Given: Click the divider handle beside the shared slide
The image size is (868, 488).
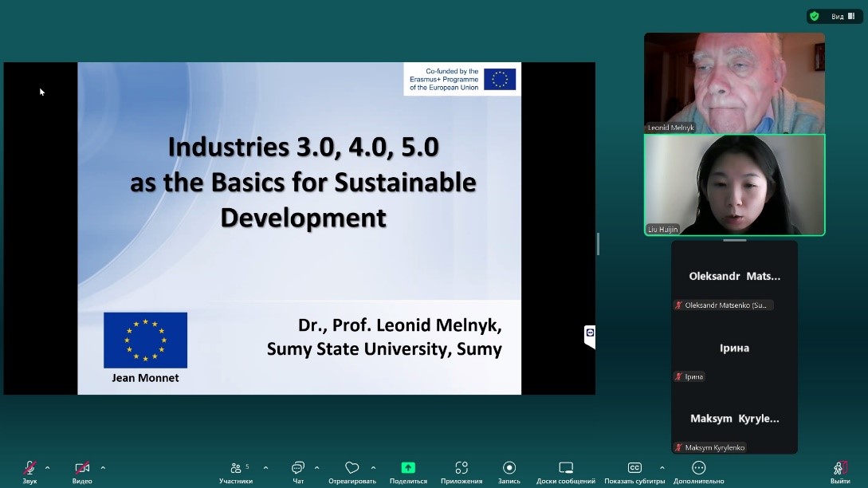Looking at the screenshot, I should pos(598,243).
